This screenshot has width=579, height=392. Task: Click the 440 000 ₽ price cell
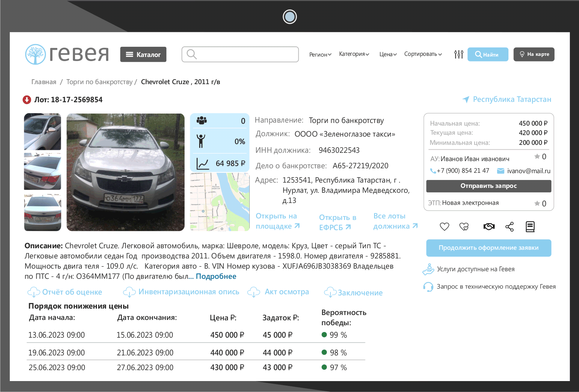point(227,353)
